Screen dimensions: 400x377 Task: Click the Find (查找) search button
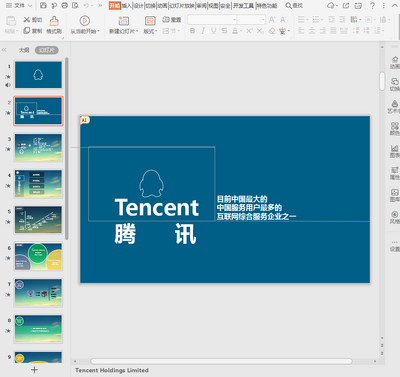pyautogui.click(x=294, y=6)
